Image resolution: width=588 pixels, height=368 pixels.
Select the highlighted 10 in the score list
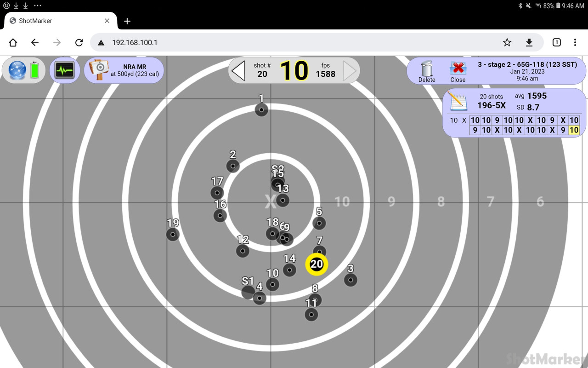click(x=573, y=130)
